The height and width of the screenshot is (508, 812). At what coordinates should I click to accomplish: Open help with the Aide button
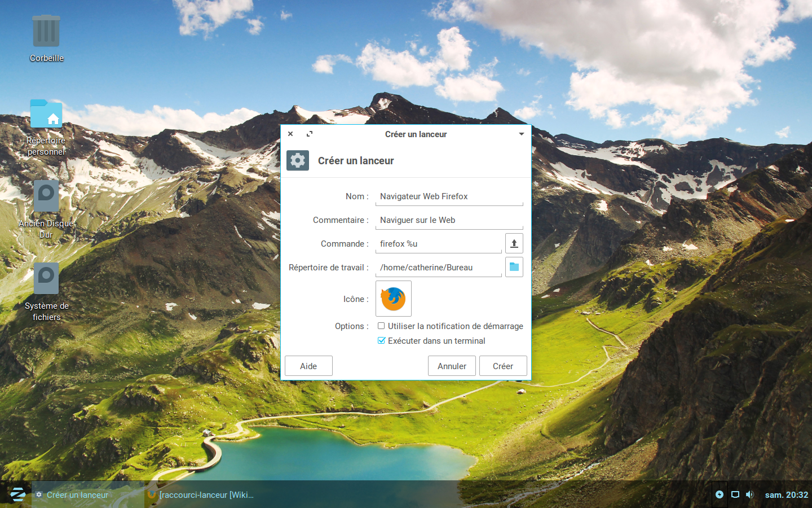(x=308, y=366)
